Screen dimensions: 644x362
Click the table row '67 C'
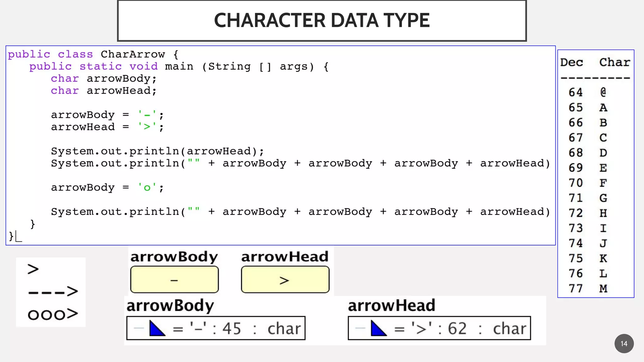tap(587, 138)
